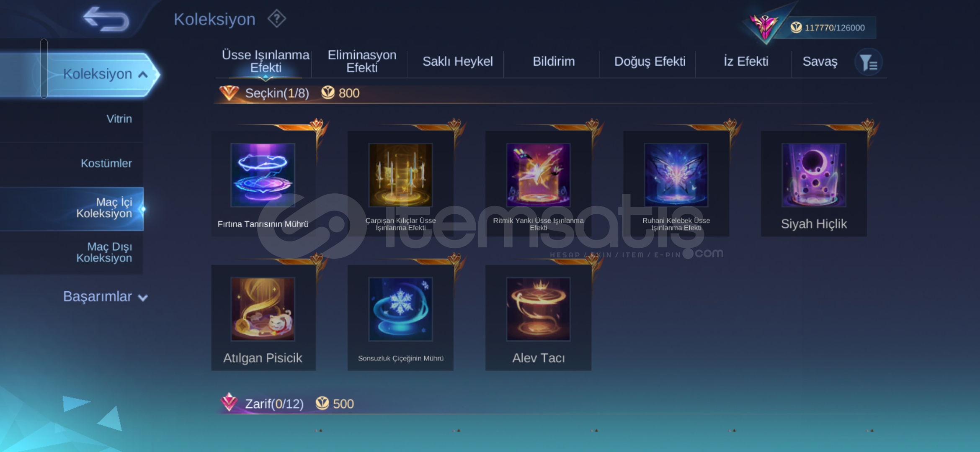Select the Çarpışan Kılıçlar recall effect

tap(400, 183)
